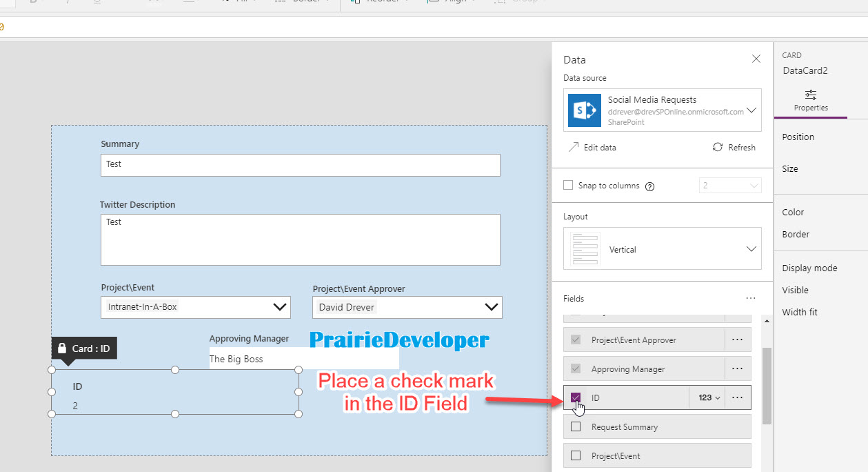Click the Twitter Description text box
This screenshot has height=472, width=868.
300,239
